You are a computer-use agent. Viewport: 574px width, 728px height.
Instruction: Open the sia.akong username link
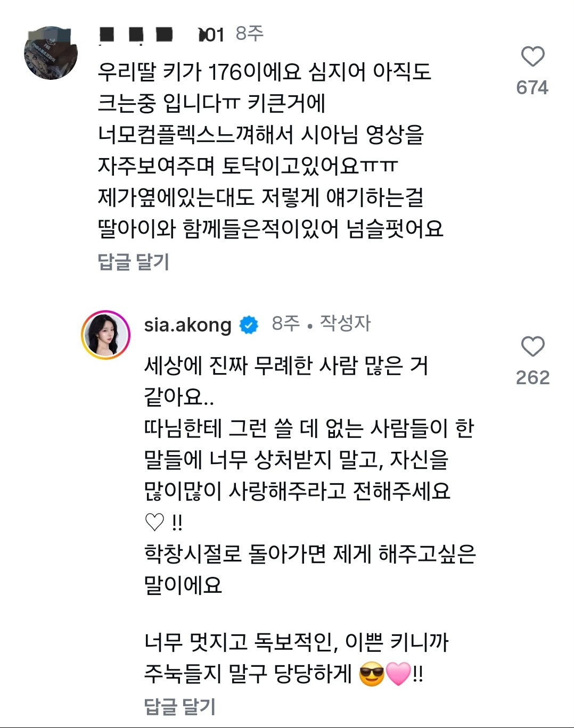pyautogui.click(x=187, y=325)
